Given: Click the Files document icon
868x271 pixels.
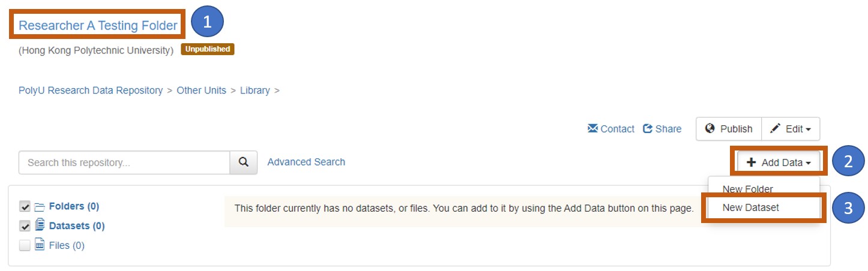Looking at the screenshot, I should pyautogui.click(x=40, y=245).
